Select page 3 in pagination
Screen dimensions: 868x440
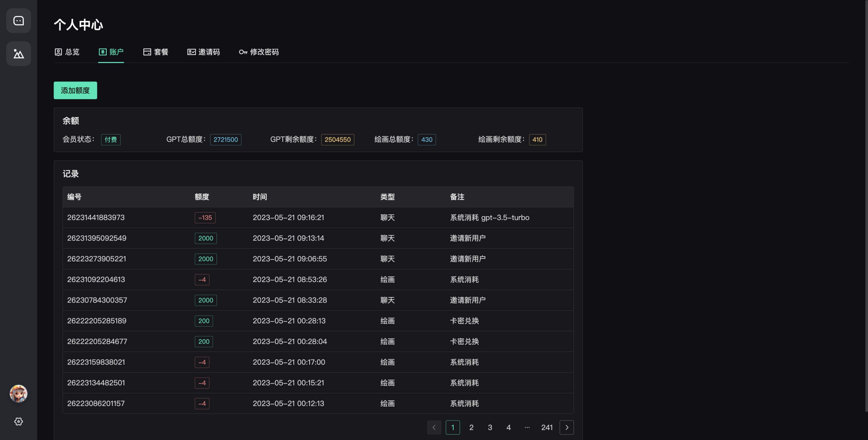pyautogui.click(x=490, y=427)
